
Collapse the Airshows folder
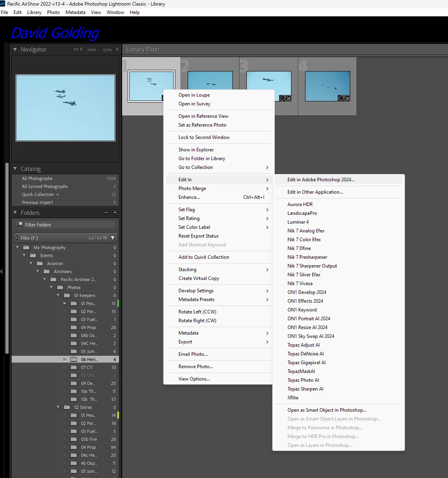pyautogui.click(x=38, y=271)
